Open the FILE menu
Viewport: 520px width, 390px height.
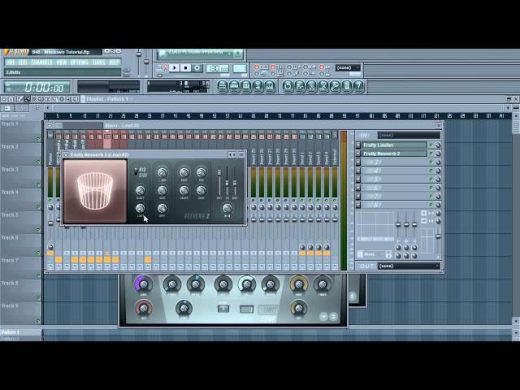11,62
